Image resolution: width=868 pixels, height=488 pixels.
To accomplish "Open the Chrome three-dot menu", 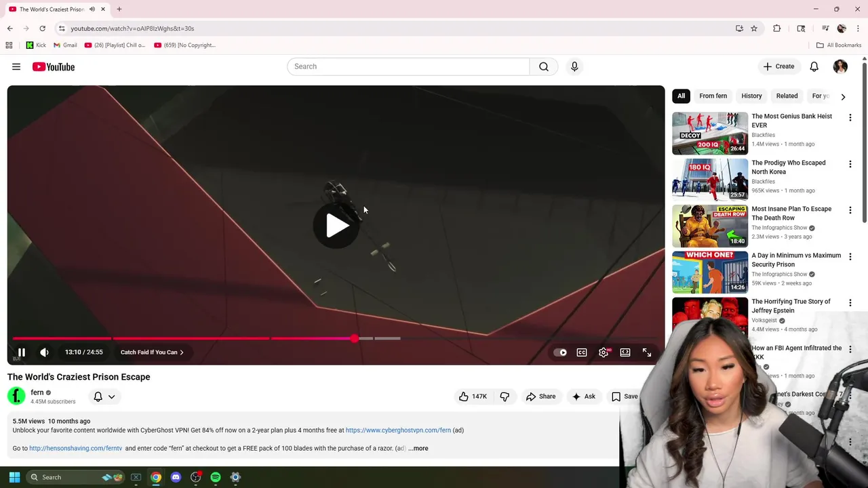I will pos(858,28).
